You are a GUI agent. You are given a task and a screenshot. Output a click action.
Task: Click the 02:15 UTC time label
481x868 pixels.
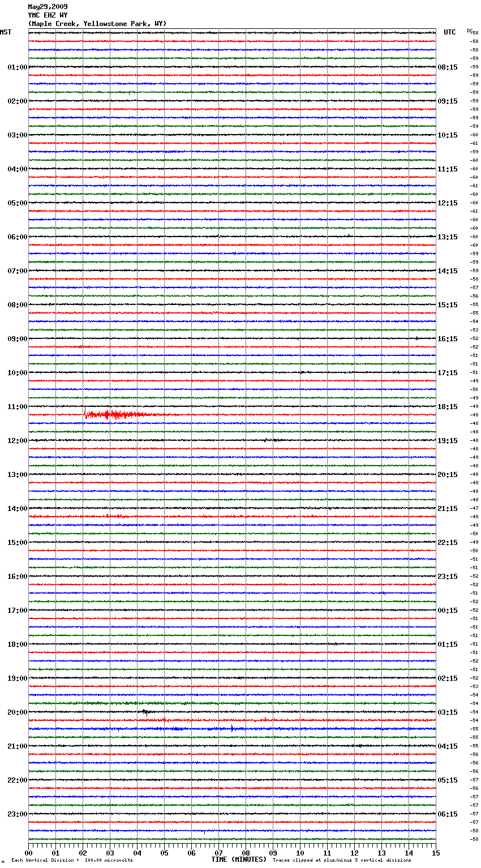tap(448, 678)
